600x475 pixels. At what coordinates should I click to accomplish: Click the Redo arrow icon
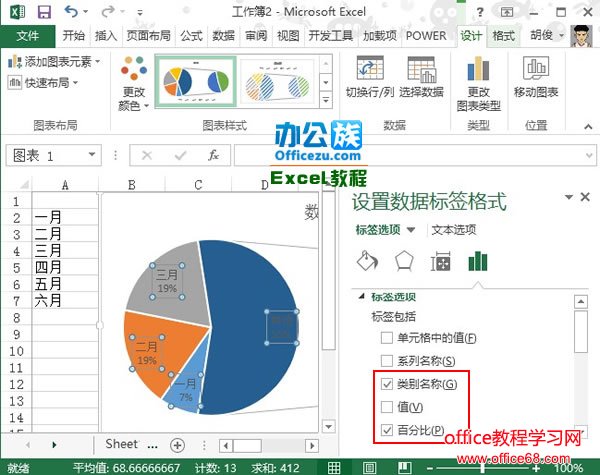pyautogui.click(x=108, y=11)
